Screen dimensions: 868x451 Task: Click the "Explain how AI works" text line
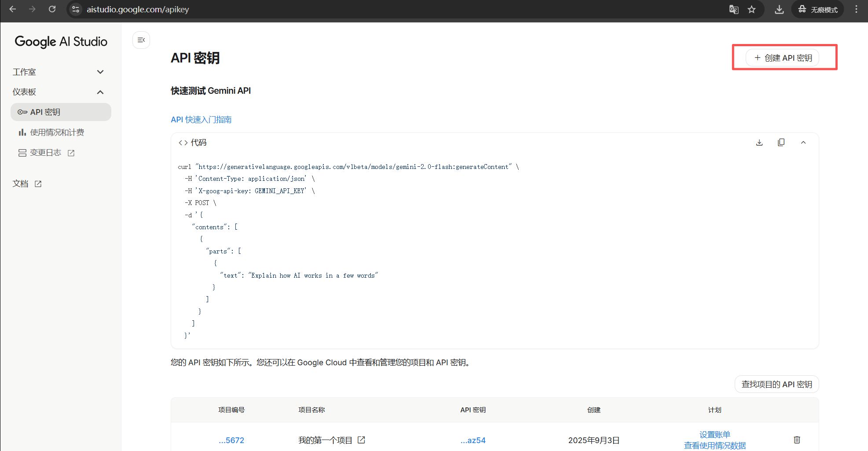(299, 275)
